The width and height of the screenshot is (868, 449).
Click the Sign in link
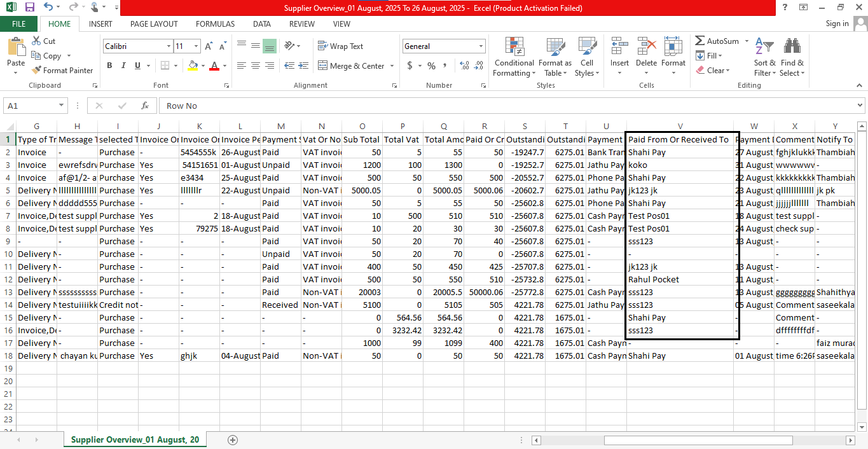tap(837, 24)
